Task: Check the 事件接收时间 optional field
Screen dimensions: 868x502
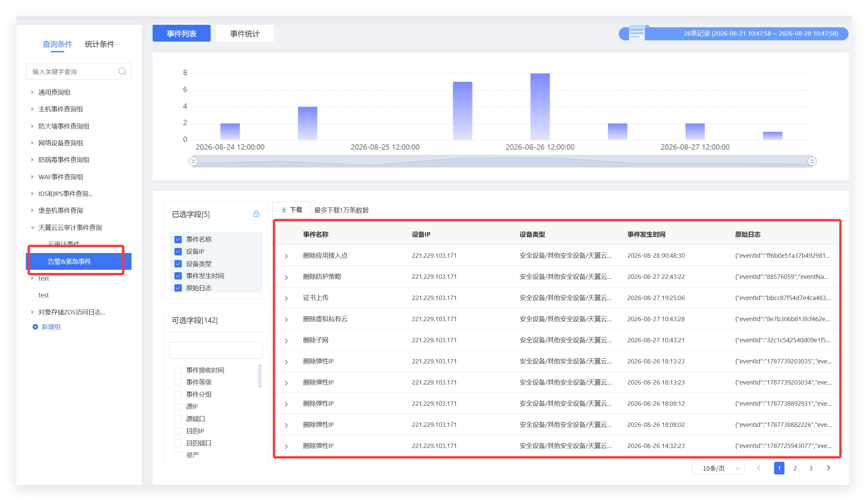Action: [178, 370]
